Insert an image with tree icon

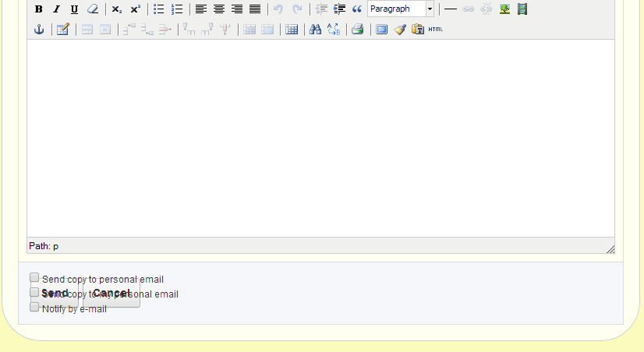(504, 9)
